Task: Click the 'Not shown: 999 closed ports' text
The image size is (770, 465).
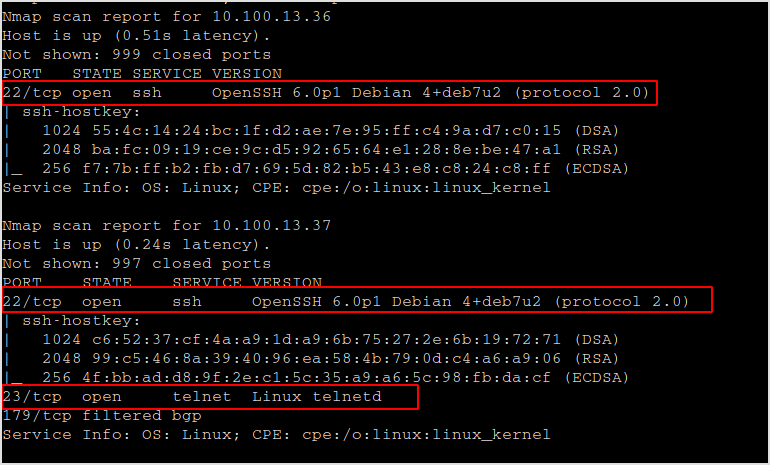Action: pyautogui.click(x=137, y=55)
